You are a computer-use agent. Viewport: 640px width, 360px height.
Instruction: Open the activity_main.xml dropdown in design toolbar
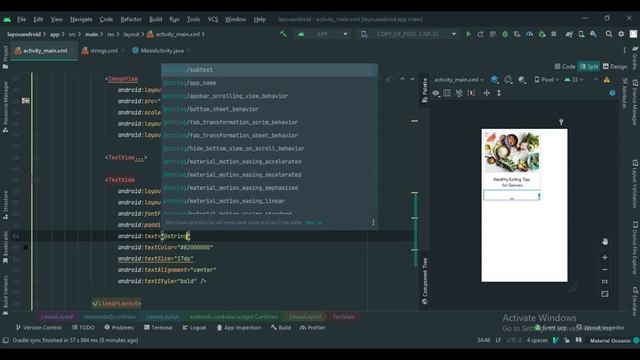(x=459, y=80)
